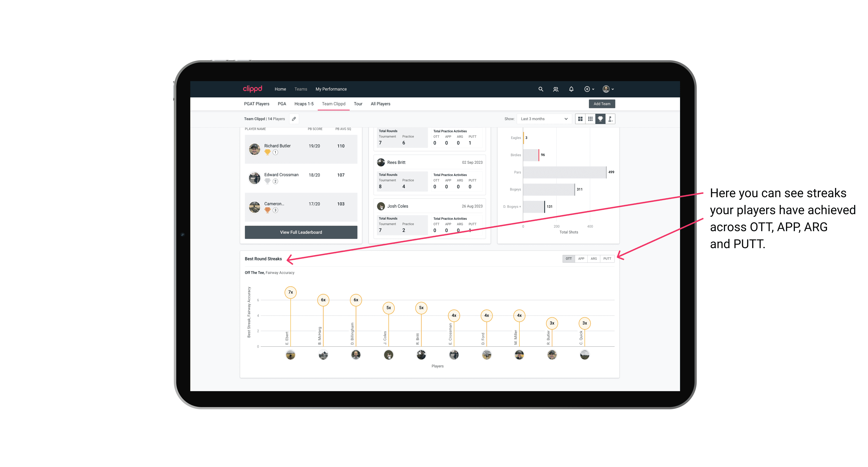Click the ARG streak filter icon

pyautogui.click(x=594, y=258)
